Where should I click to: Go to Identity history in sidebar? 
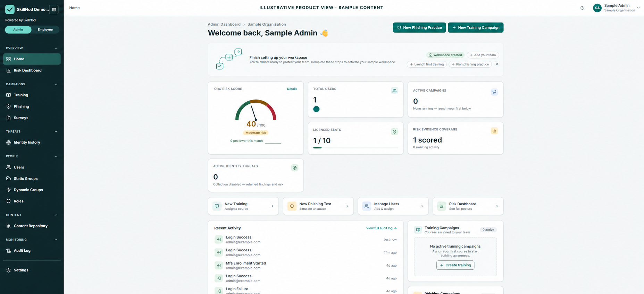click(x=32, y=142)
